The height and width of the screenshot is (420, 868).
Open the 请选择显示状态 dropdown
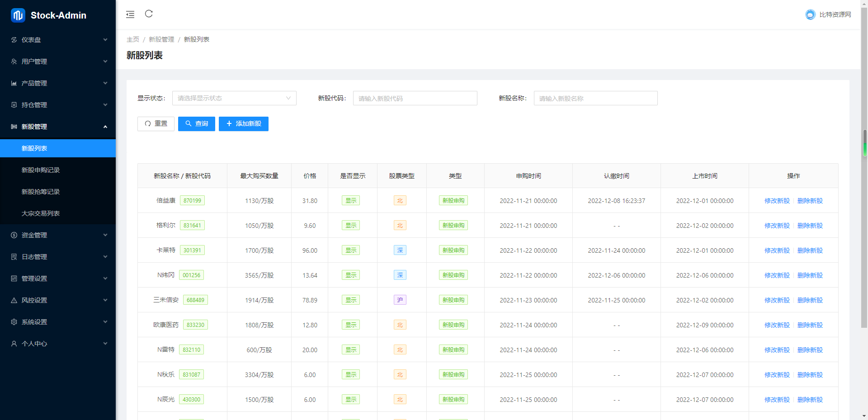click(x=234, y=98)
